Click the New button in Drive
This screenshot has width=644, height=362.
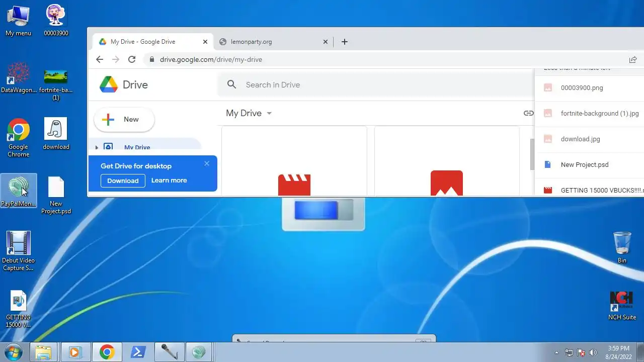click(124, 119)
